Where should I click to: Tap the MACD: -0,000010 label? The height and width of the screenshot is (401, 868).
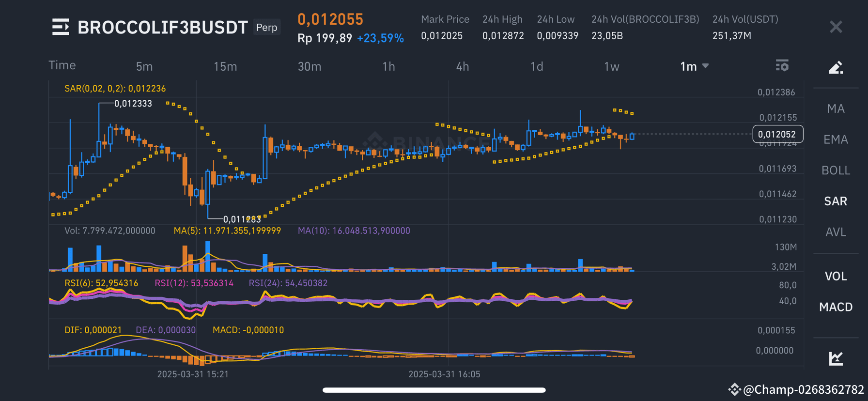coord(248,330)
